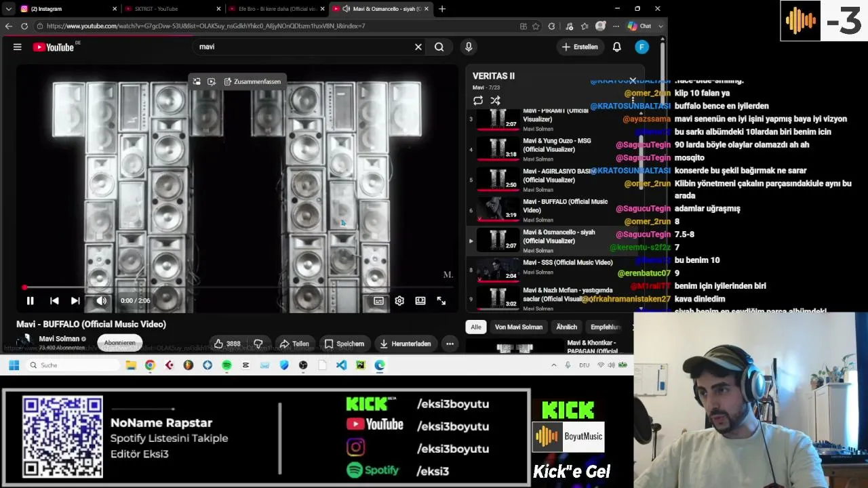868x488 pixels.
Task: Open the more actions ellipsis menu
Action: pos(450,344)
